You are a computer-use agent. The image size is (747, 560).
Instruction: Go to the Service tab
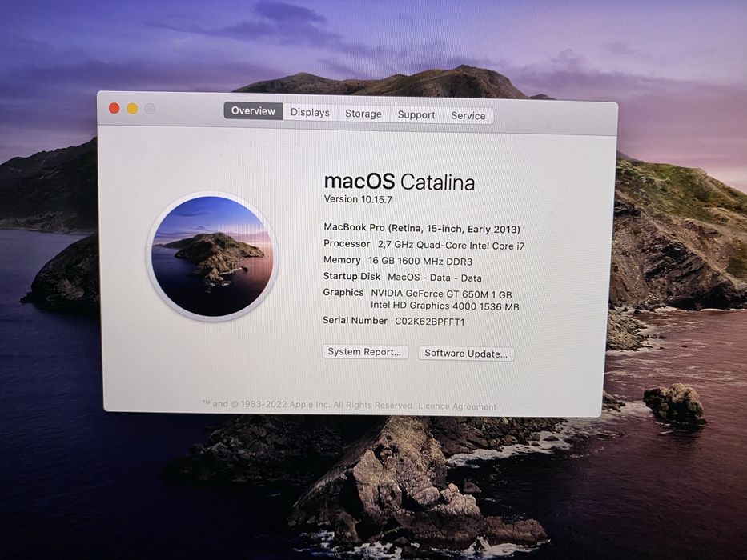468,116
